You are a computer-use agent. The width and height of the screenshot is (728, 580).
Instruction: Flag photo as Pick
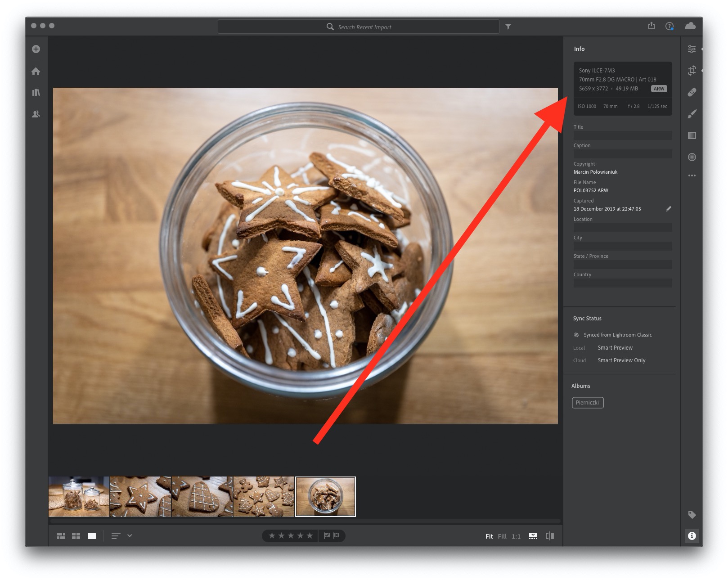click(327, 535)
